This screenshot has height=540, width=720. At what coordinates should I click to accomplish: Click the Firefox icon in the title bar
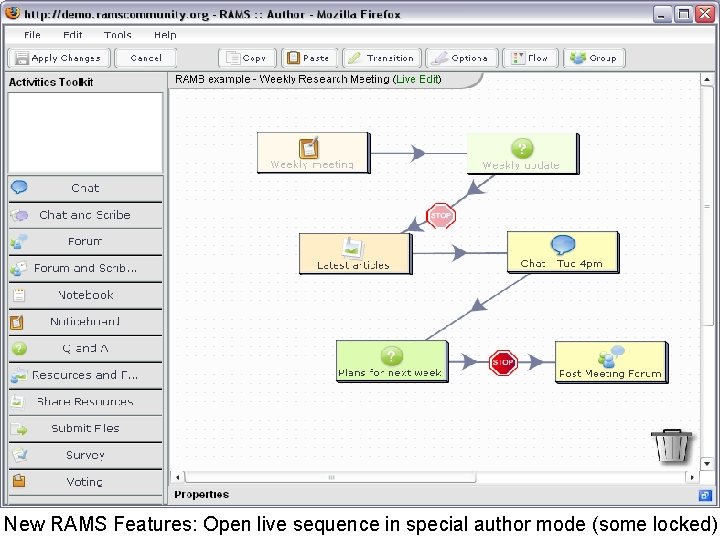coord(12,12)
